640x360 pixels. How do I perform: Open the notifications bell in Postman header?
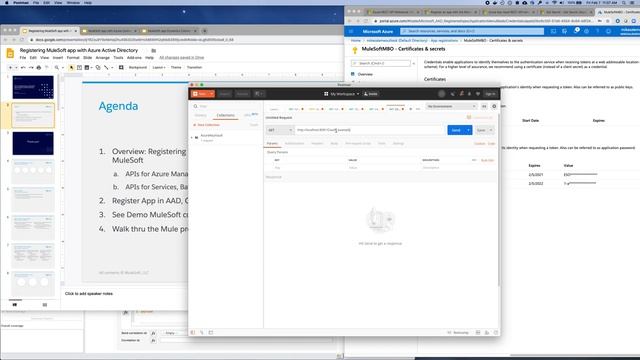pyautogui.click(x=469, y=94)
